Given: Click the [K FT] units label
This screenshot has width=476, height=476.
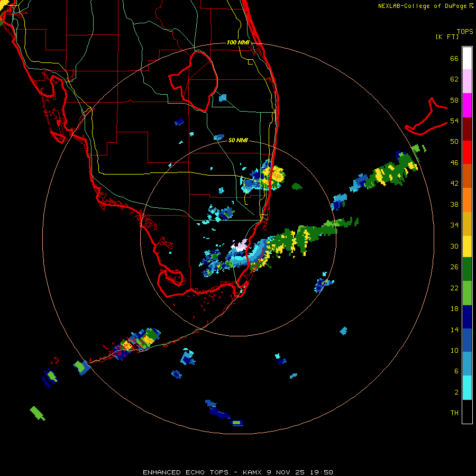Looking at the screenshot, I should tap(447, 36).
